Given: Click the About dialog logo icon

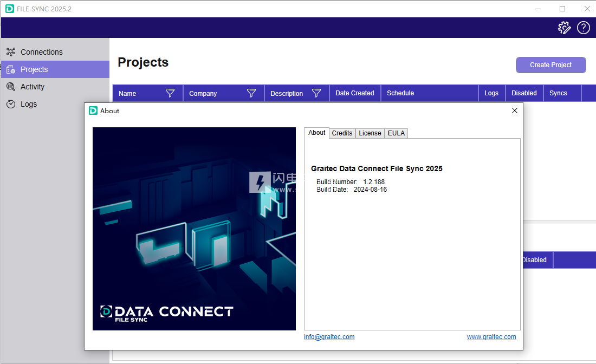Looking at the screenshot, I should (x=93, y=110).
